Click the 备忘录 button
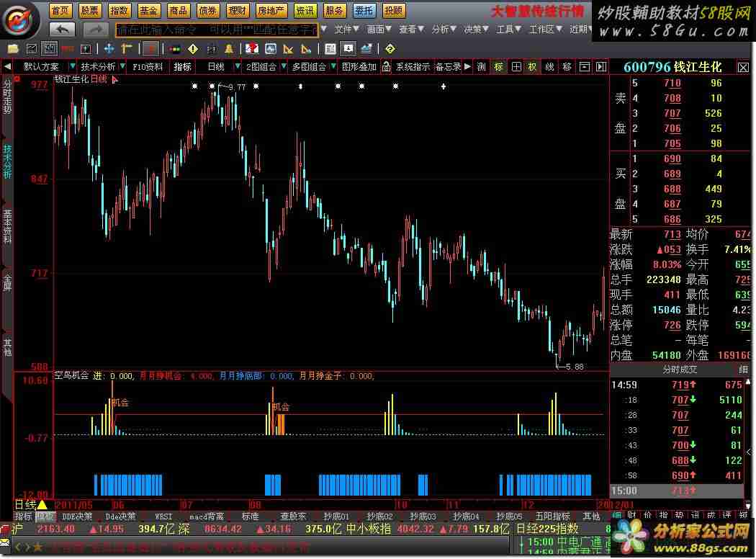 (x=449, y=67)
